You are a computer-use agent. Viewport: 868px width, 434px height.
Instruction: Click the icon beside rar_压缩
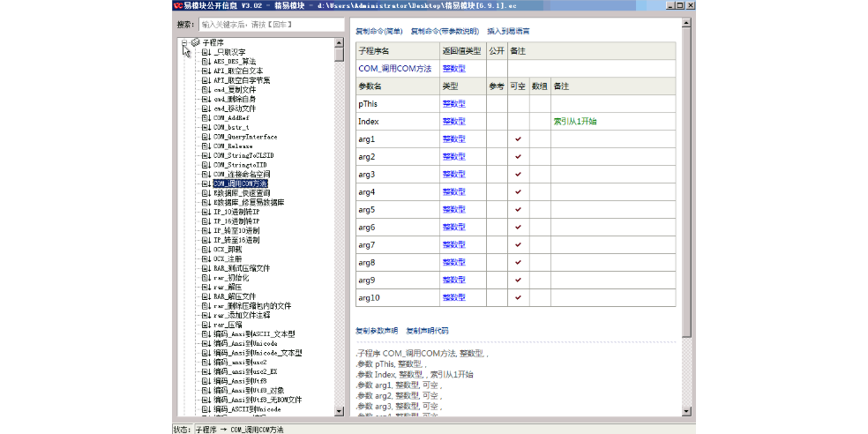tap(206, 325)
